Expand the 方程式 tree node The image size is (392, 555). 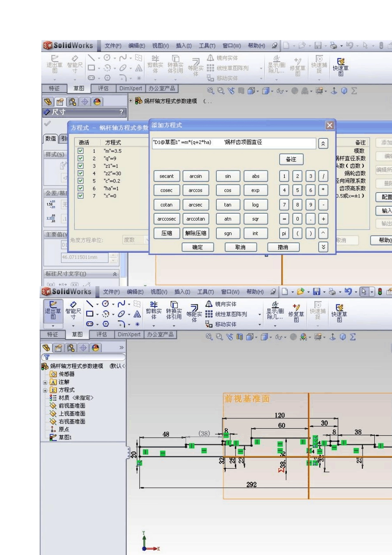click(45, 390)
